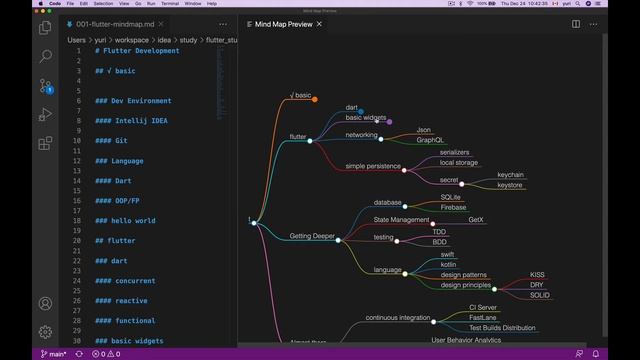Collapse the continuous integration node circle
Viewport: 640px width, 360px height.
click(x=433, y=322)
